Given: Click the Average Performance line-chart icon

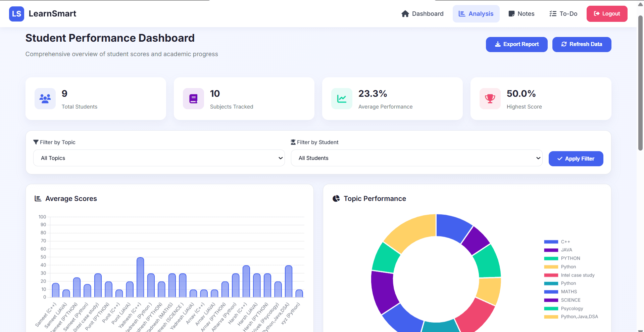Looking at the screenshot, I should [x=342, y=98].
